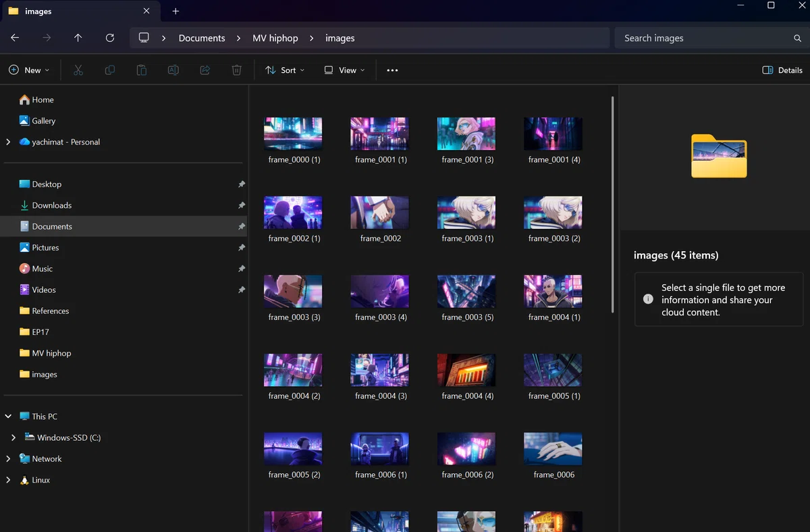Expand the Windows-SSD (C:) tree node
The width and height of the screenshot is (810, 532).
pyautogui.click(x=13, y=437)
